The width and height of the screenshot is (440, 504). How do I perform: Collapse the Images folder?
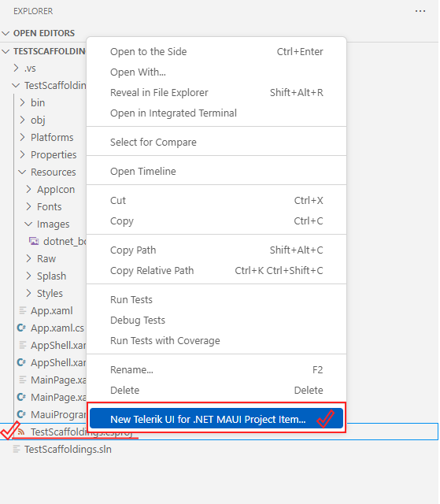(28, 224)
